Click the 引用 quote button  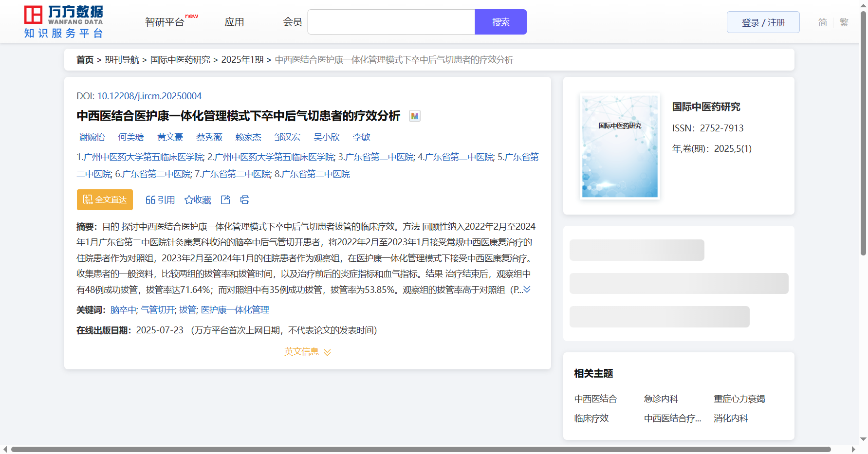(x=160, y=200)
